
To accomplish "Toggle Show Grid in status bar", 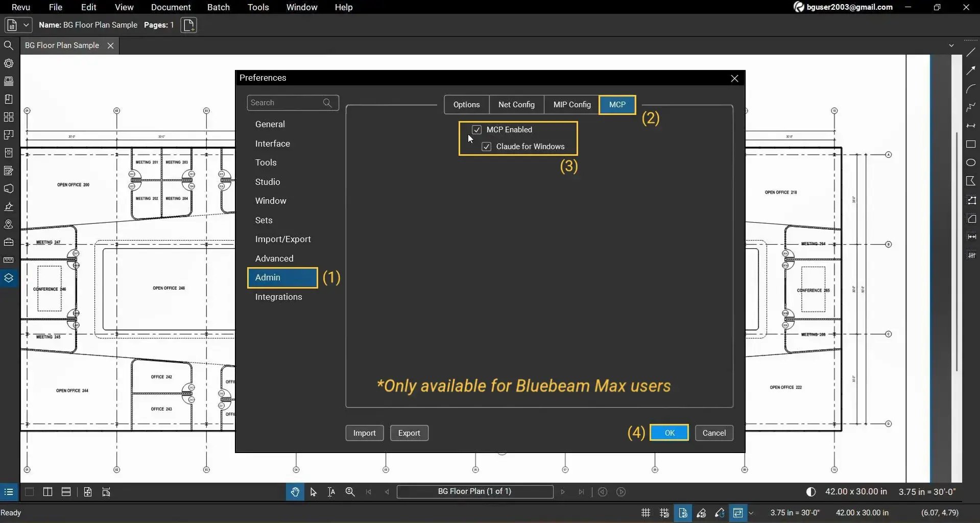I will [x=646, y=513].
